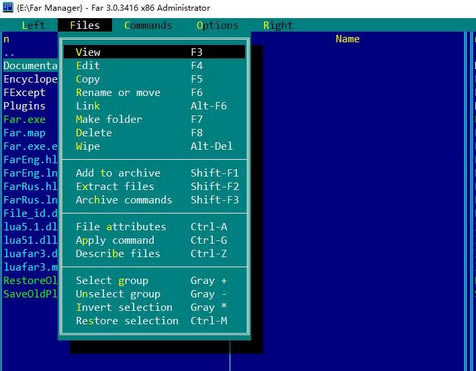Open the Left menu
The width and height of the screenshot is (476, 371).
click(33, 25)
